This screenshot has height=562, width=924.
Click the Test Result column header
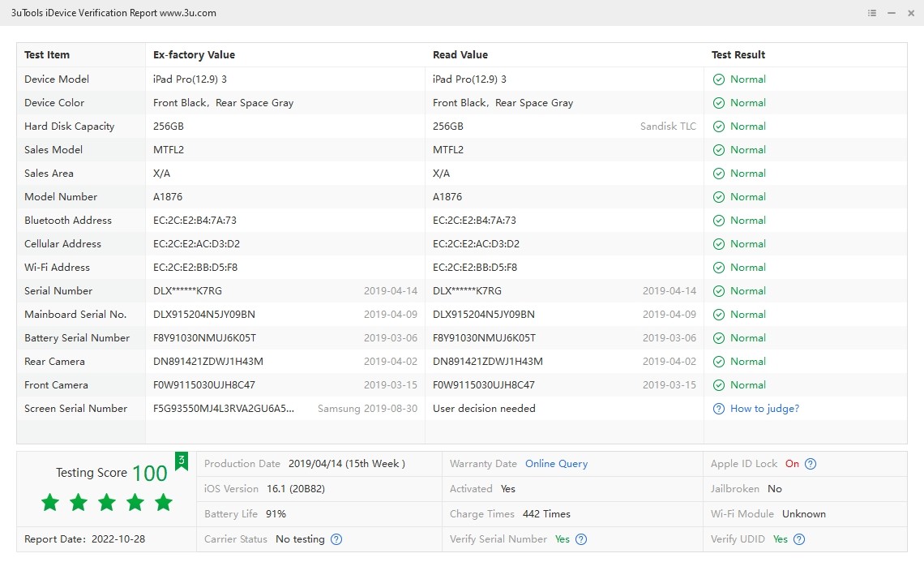(738, 55)
